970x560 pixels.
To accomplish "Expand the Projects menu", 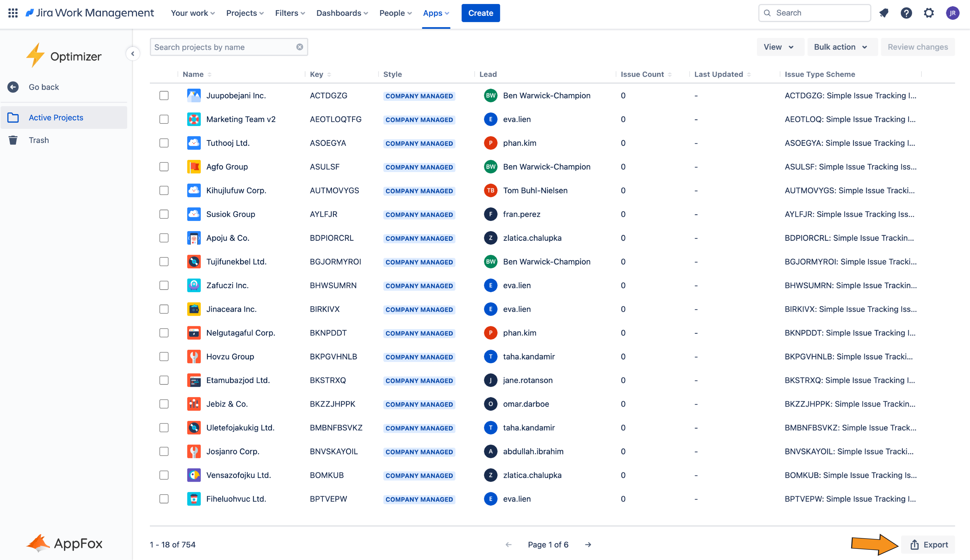I will [x=245, y=13].
